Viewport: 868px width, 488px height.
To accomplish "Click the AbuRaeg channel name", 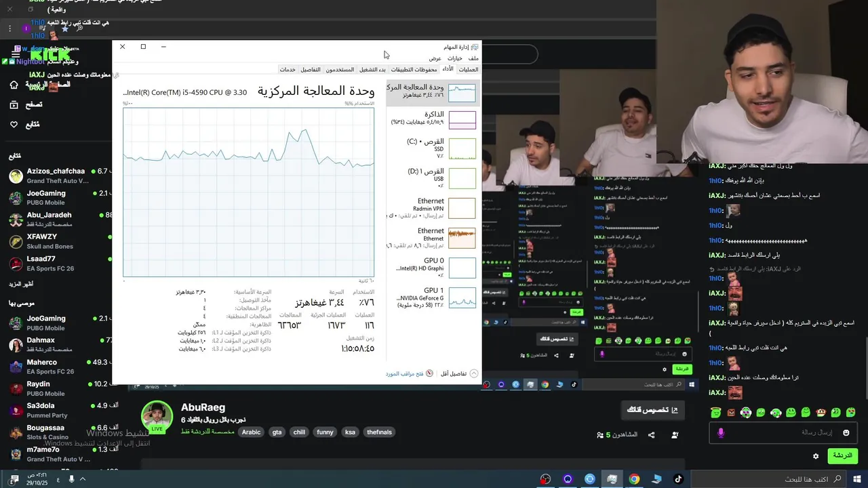I will pos(203,407).
